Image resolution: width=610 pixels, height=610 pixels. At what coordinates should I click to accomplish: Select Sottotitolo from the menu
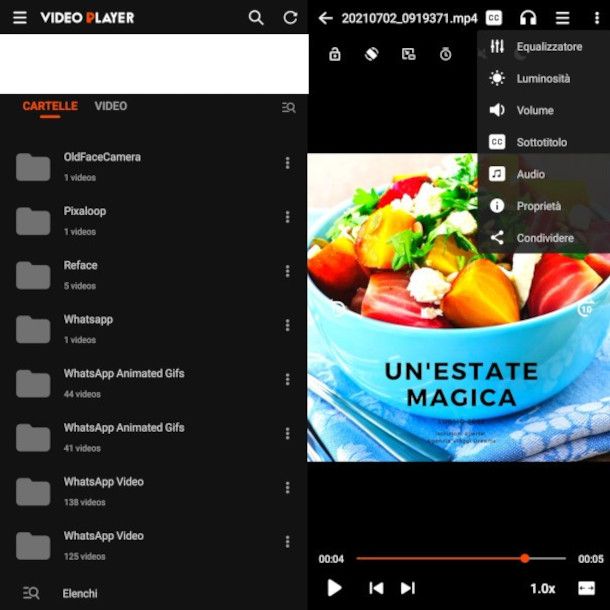pos(543,142)
